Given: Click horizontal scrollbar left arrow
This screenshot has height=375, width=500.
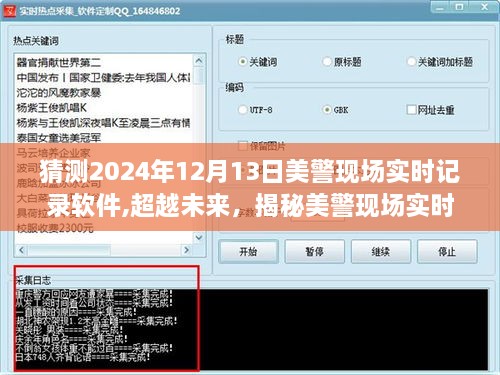Looking at the screenshot, I should (x=22, y=250).
